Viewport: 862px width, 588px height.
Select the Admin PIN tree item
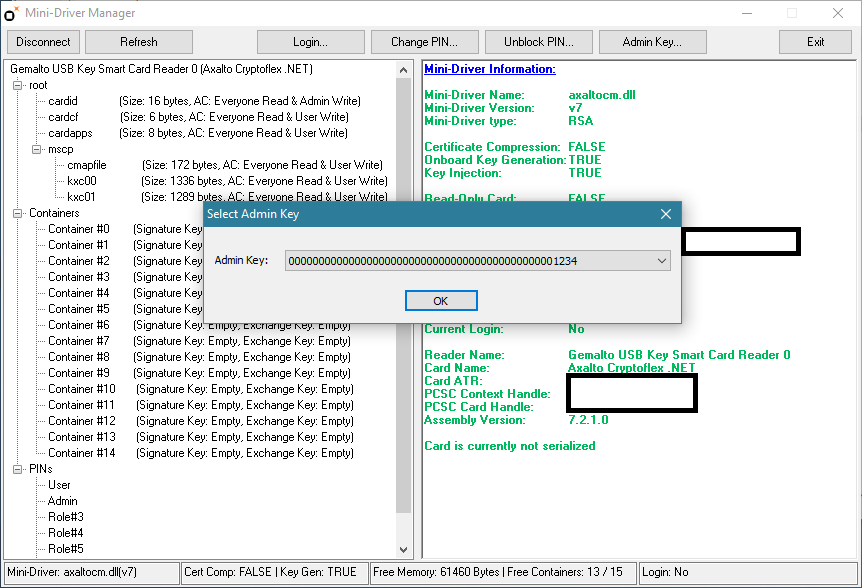63,501
